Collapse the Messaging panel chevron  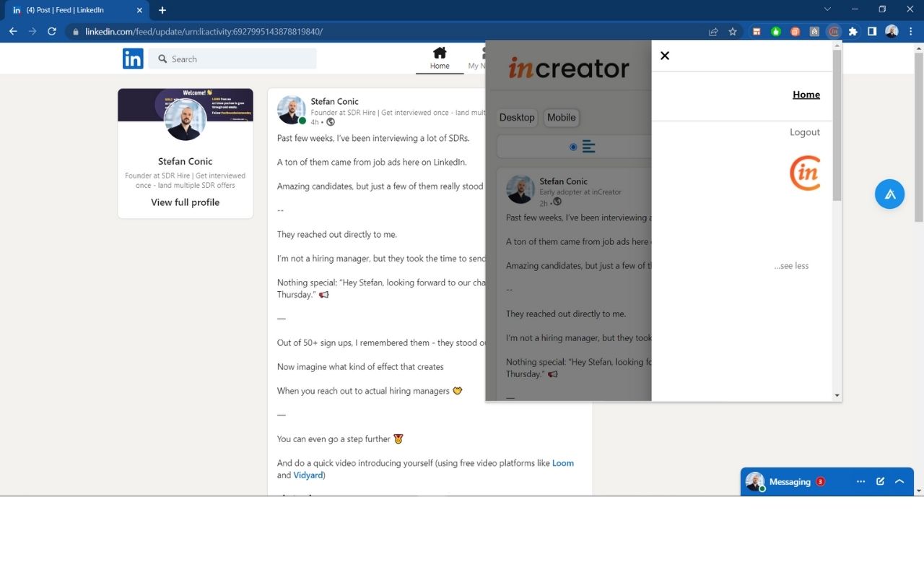(x=899, y=480)
